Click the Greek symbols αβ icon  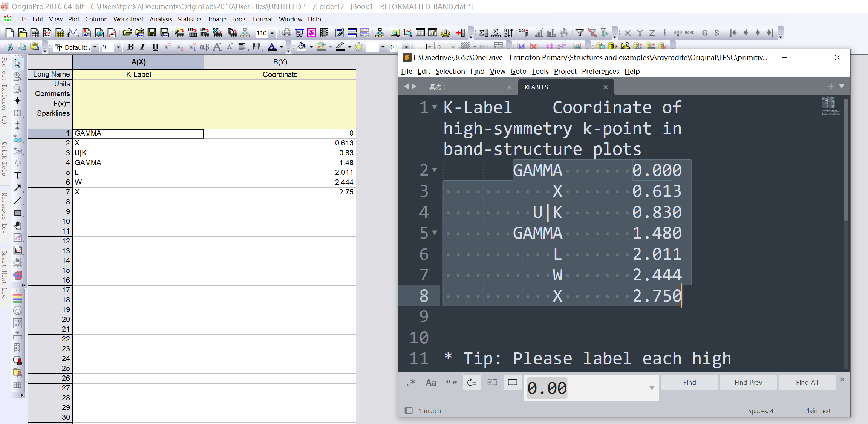[204, 47]
